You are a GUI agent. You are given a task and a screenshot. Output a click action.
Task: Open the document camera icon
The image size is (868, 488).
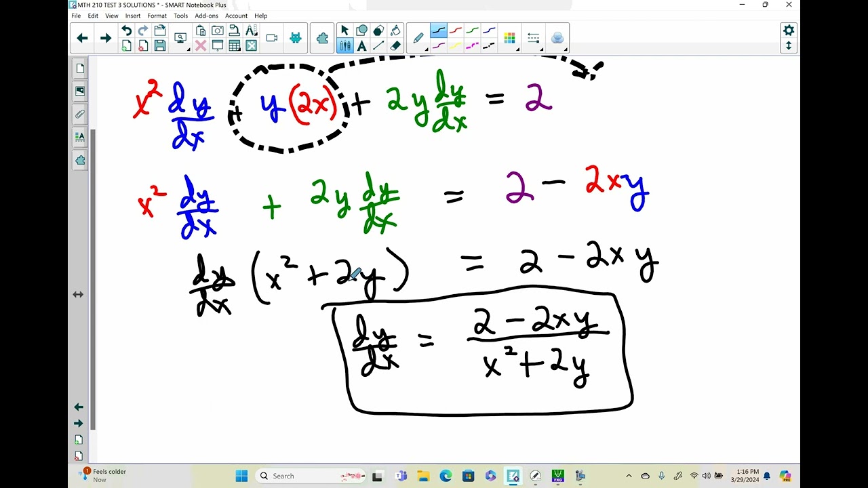235,30
